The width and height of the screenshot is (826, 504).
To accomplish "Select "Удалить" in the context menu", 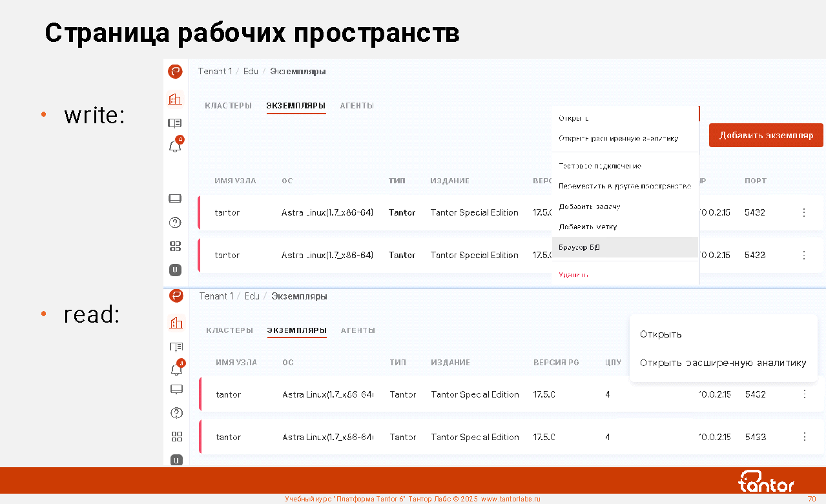I will [573, 274].
